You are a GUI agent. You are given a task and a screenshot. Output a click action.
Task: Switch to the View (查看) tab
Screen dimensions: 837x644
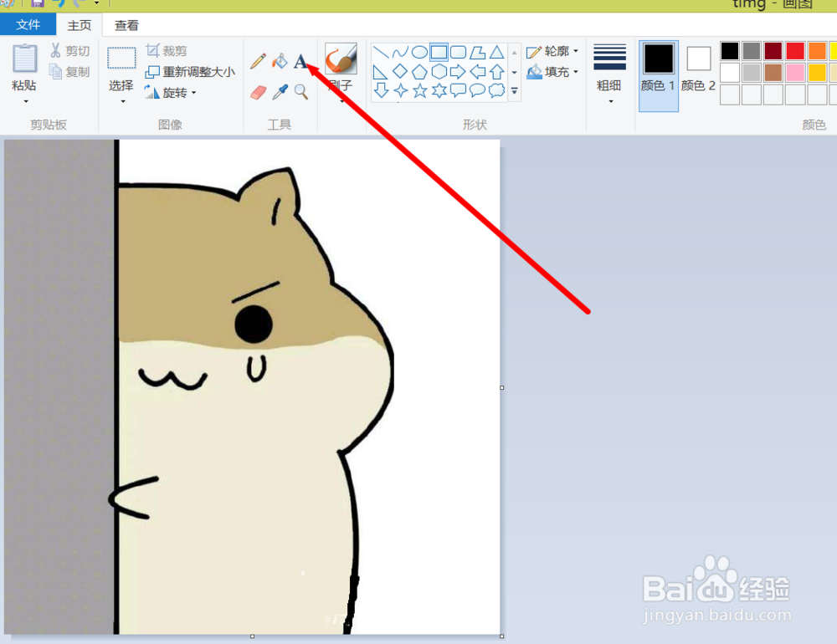(126, 25)
